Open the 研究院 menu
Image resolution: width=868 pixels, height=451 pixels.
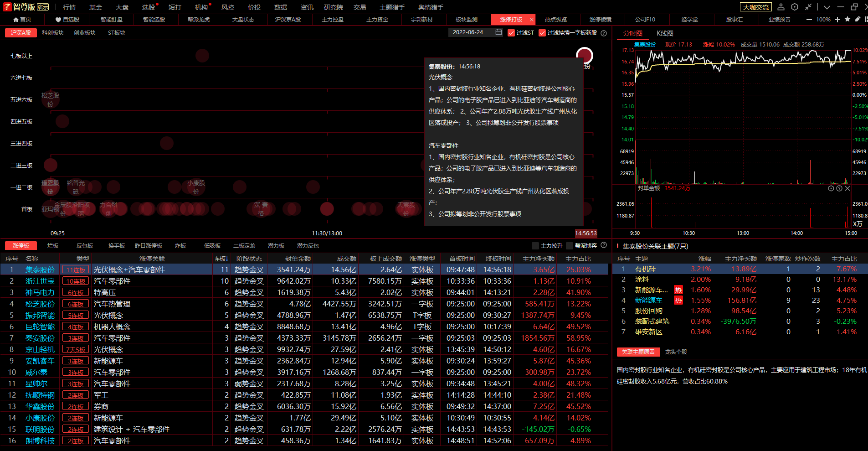point(334,7)
